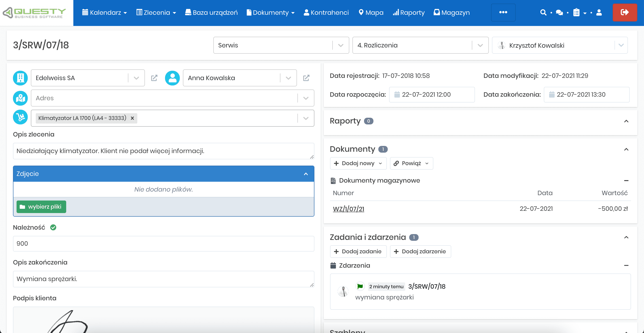Click the Dodaj zdarzenie button
644x333 pixels.
click(x=420, y=252)
